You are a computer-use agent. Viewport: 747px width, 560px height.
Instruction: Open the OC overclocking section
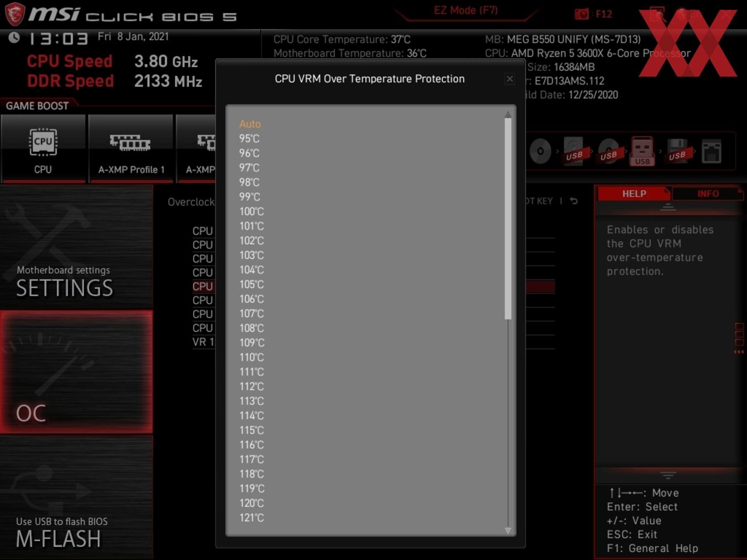point(76,372)
